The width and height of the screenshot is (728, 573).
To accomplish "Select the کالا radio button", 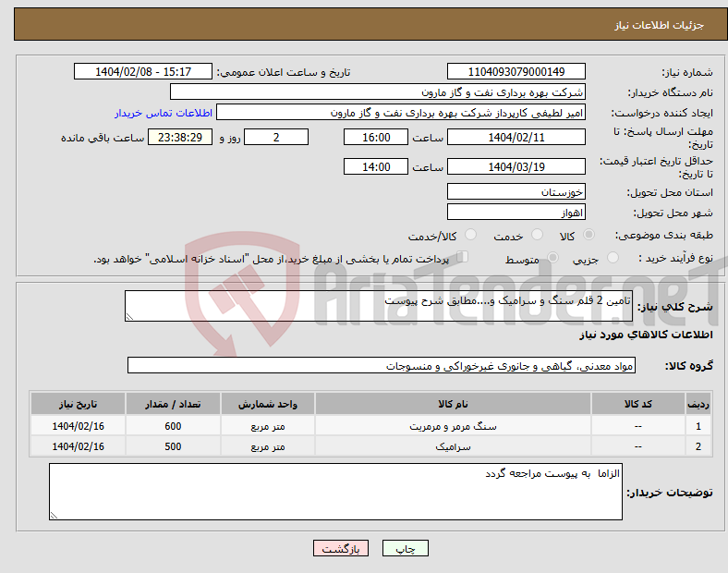I will coord(588,235).
